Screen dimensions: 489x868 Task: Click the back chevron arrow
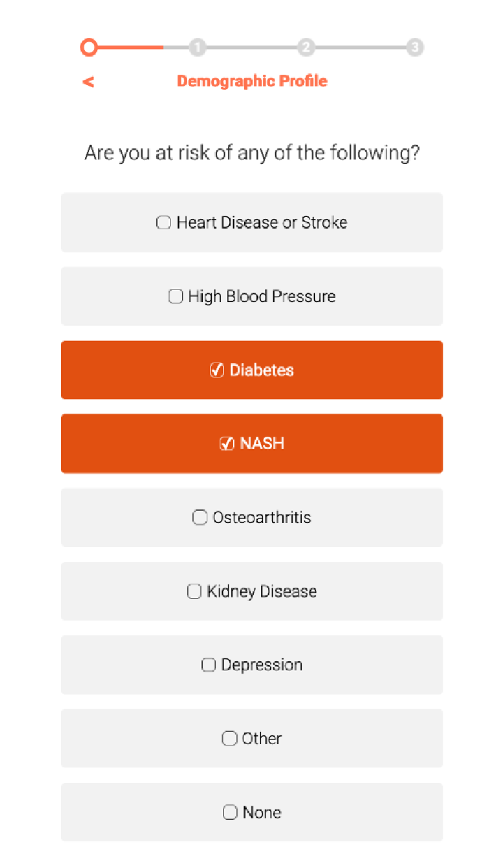[x=88, y=81]
